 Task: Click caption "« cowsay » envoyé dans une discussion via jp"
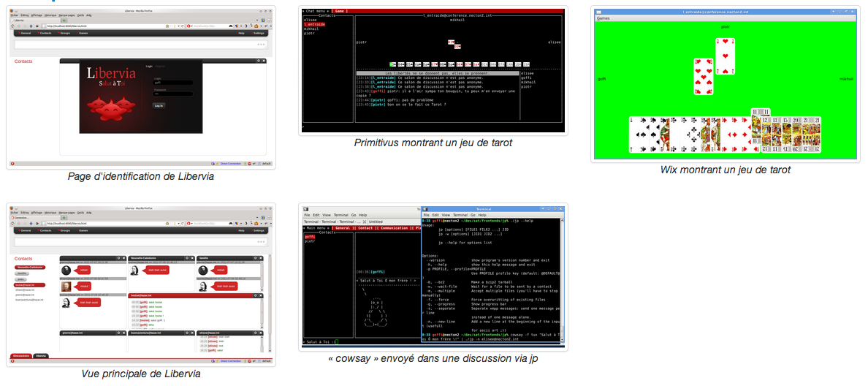433,359
